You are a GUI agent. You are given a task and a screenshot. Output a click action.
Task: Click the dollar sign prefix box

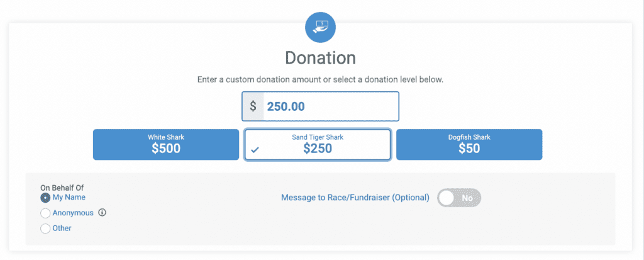(253, 106)
